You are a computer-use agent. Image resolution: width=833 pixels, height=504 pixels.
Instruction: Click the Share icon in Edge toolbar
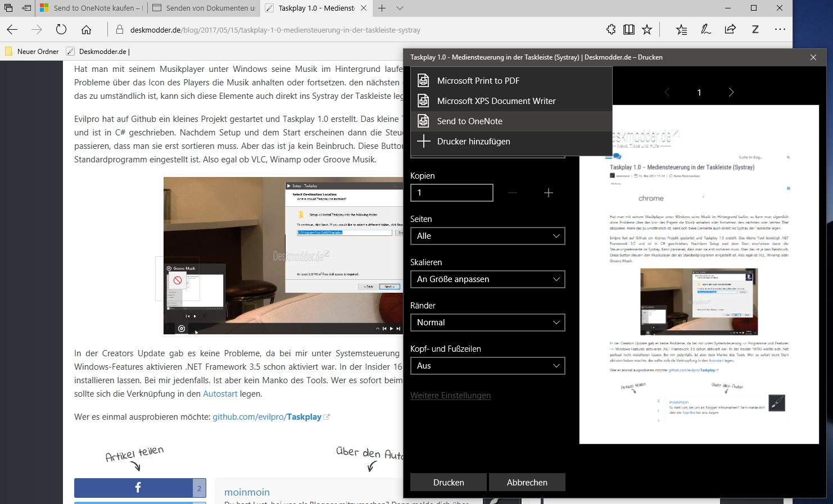730,30
